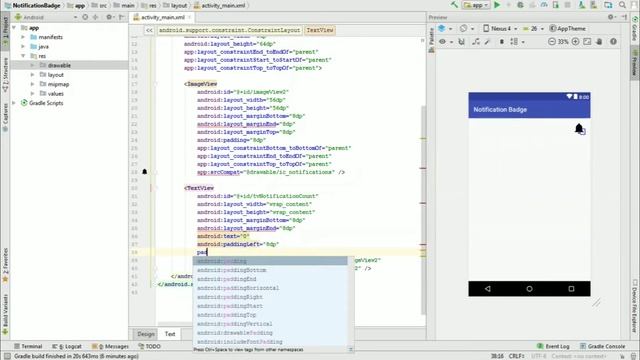The height and width of the screenshot is (360, 640).
Task: Click the Debug app bug icon
Action: tap(520, 5)
